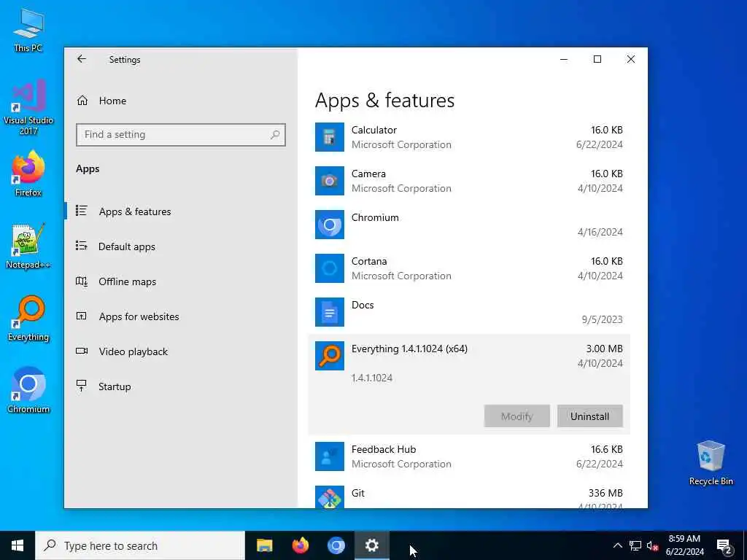The image size is (747, 560).
Task: Select the Docs entry name
Action: (x=363, y=306)
